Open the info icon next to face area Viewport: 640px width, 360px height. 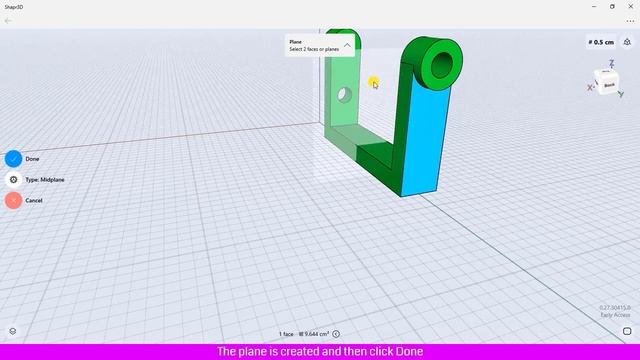pos(336,334)
